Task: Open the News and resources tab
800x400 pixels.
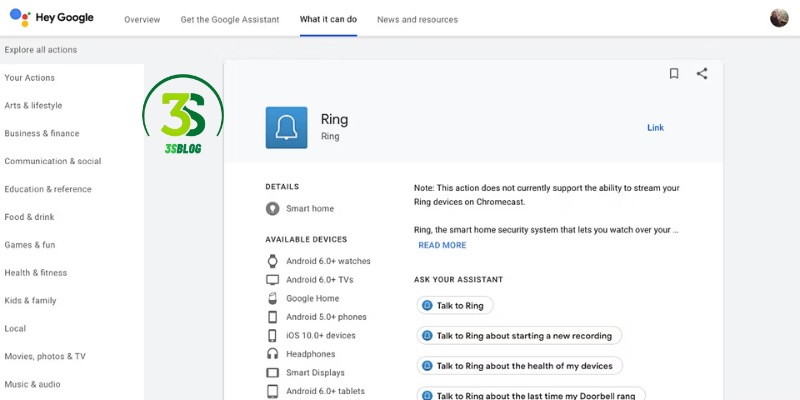Action: [417, 20]
